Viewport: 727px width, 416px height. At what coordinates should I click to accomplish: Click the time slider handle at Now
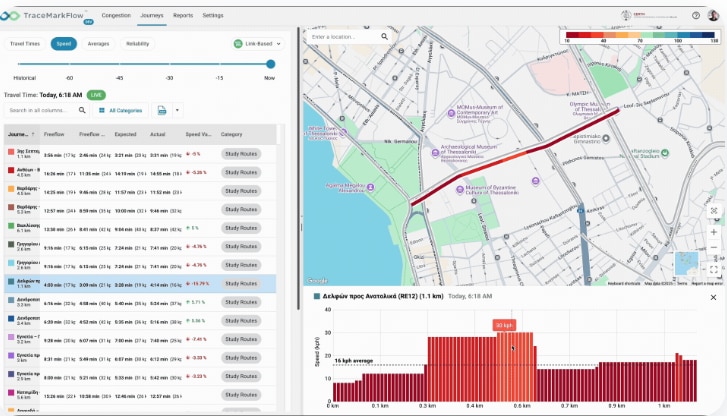tap(270, 64)
